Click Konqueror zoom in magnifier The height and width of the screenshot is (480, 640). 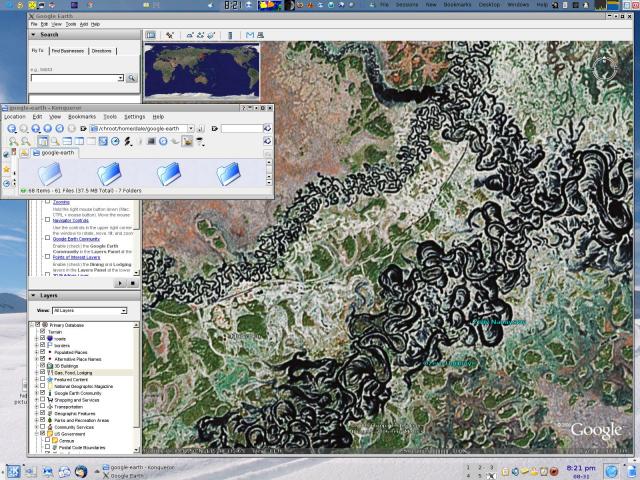tap(13, 141)
